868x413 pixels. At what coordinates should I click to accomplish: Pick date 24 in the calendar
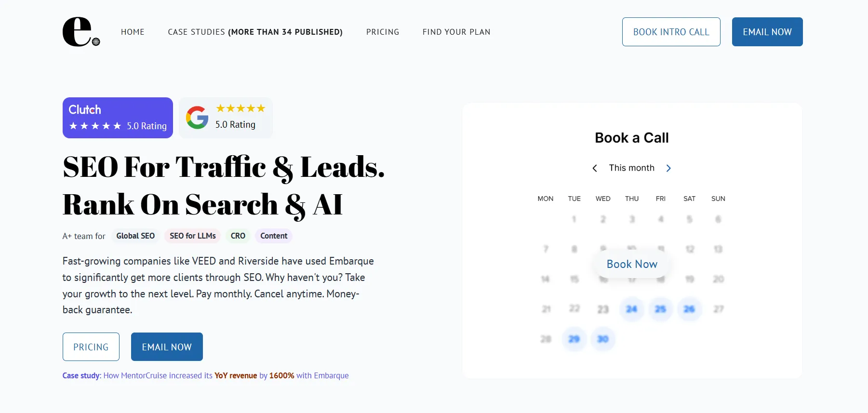coord(631,309)
